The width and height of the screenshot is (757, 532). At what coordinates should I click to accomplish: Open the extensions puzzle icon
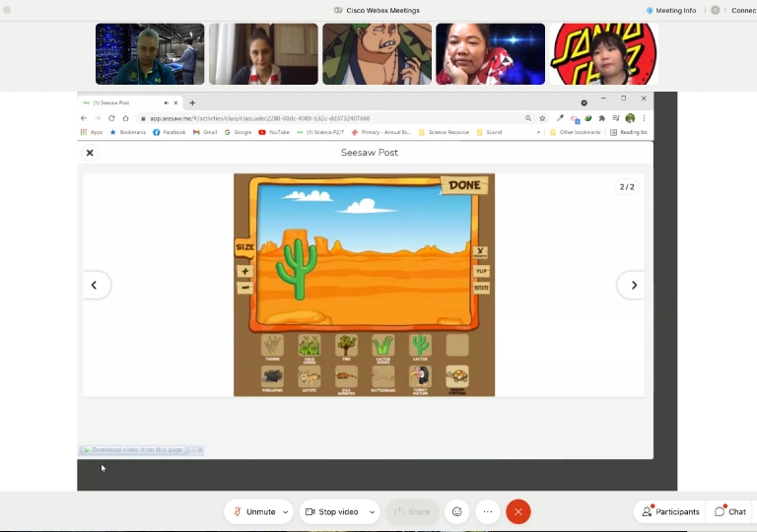click(x=602, y=118)
